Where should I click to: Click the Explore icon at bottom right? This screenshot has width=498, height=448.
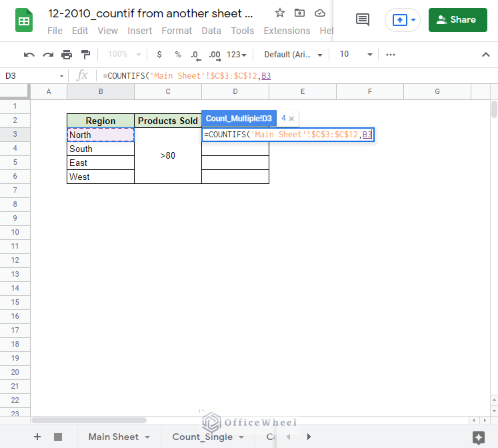[478, 437]
